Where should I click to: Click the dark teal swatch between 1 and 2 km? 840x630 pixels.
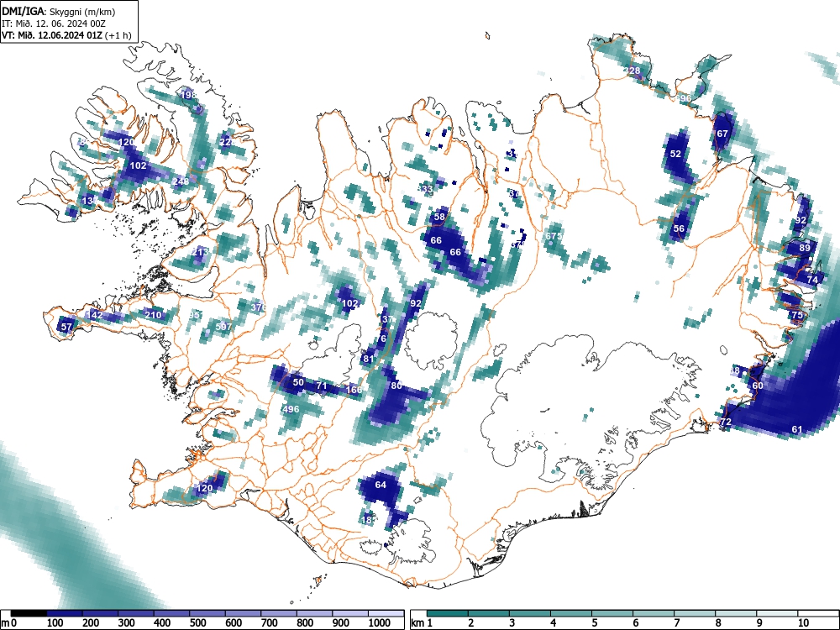click(449, 613)
